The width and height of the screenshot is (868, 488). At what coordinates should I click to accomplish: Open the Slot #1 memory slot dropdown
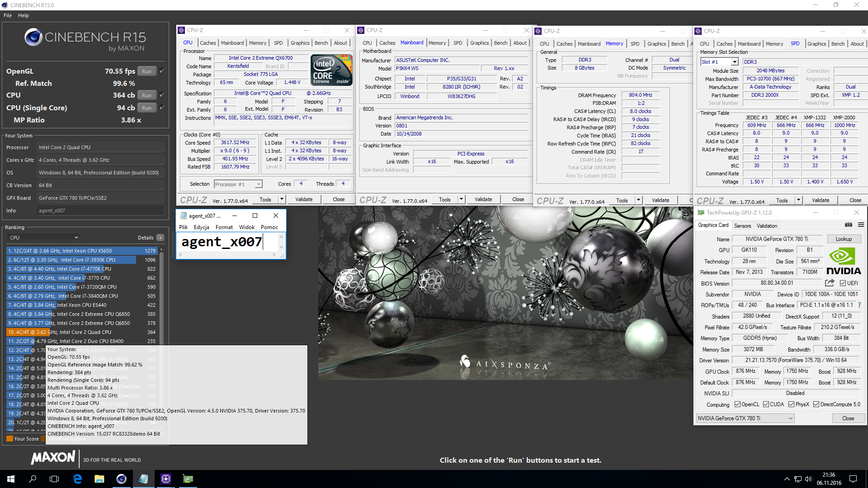[719, 62]
